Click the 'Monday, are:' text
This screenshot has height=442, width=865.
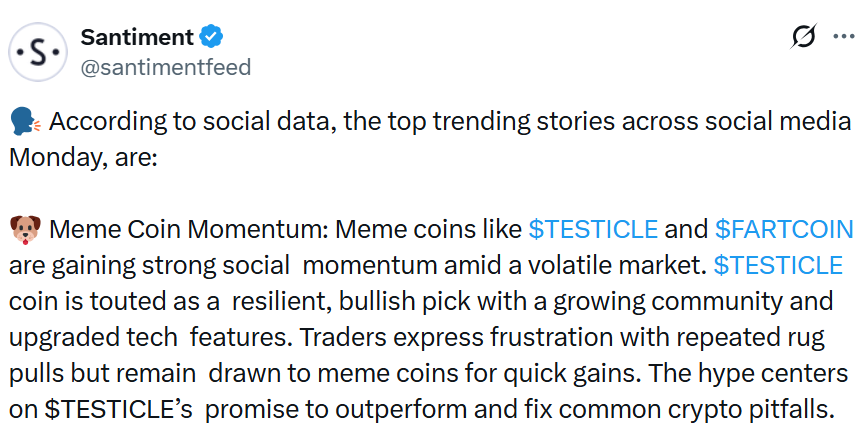click(82, 158)
